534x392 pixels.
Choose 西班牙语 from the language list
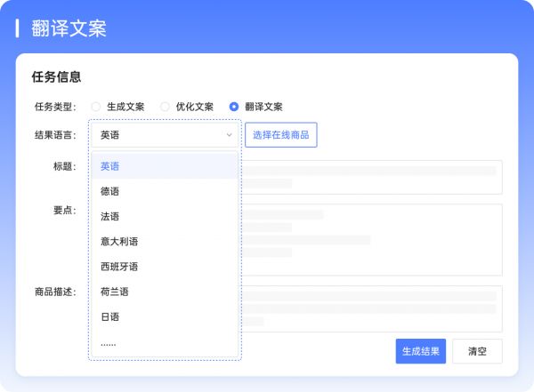[165, 266]
